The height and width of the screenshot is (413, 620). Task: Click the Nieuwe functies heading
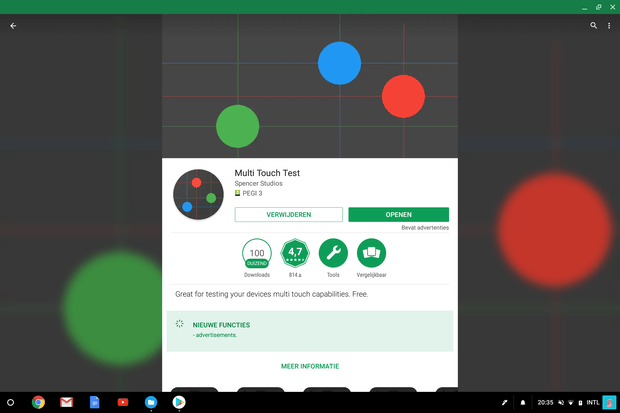[221, 325]
